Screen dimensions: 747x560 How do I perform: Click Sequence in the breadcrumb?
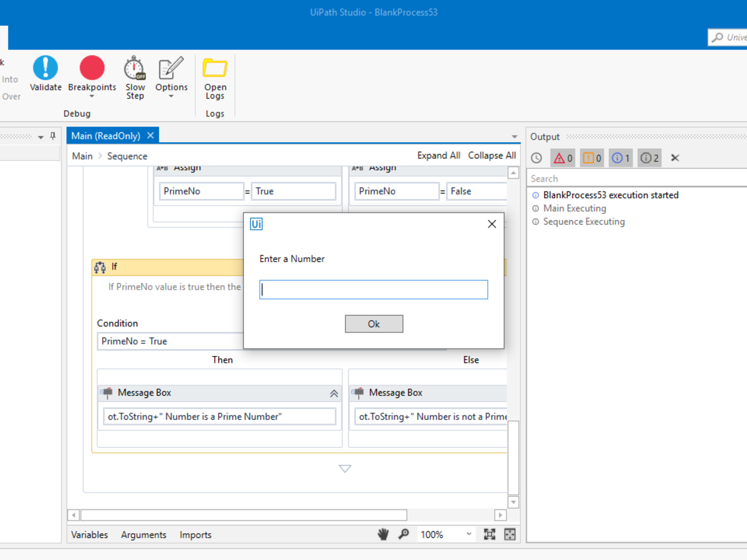pos(127,156)
